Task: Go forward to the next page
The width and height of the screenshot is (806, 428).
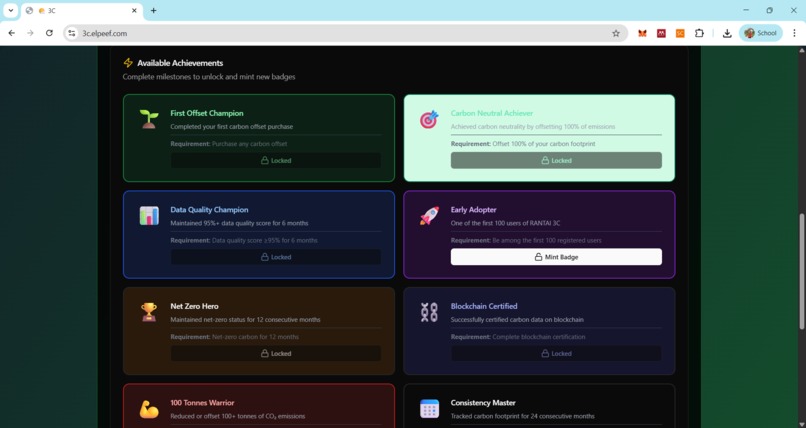Action: pyautogui.click(x=30, y=33)
